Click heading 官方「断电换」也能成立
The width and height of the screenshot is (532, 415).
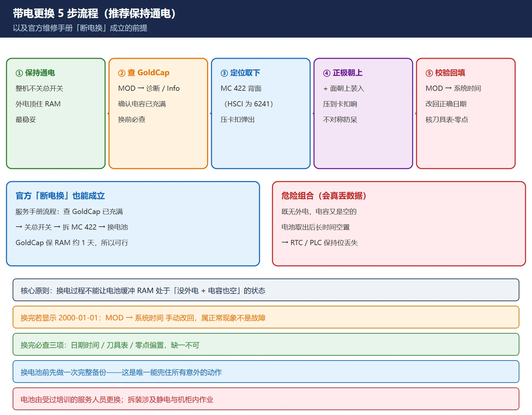coord(60,196)
